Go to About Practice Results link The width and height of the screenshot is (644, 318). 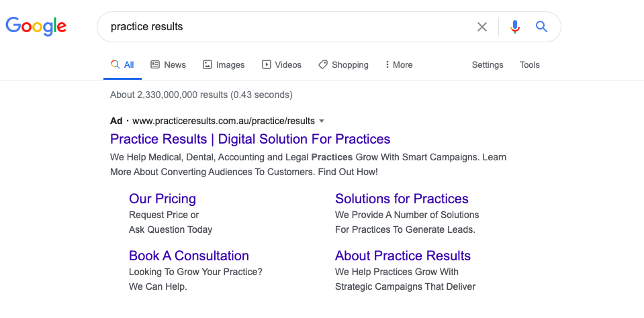(403, 256)
